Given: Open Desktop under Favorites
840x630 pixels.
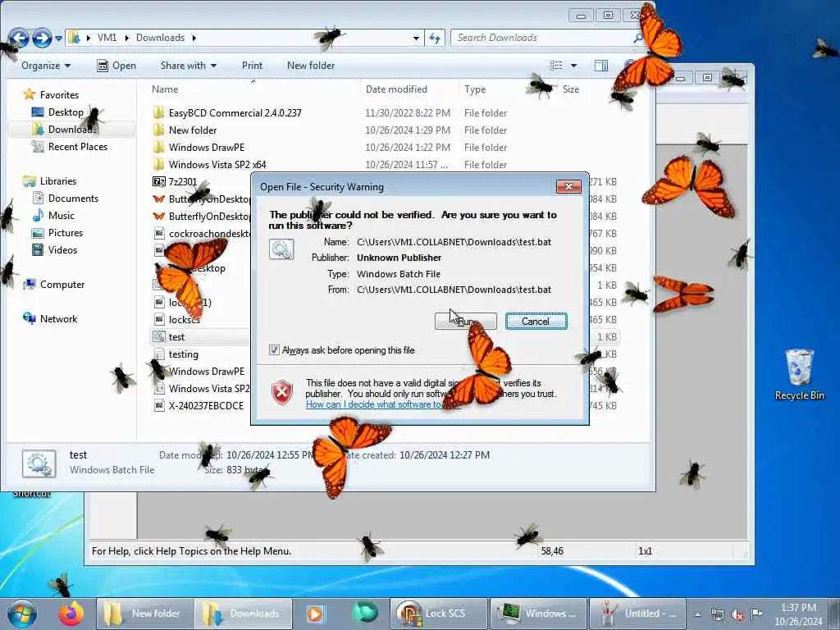Looking at the screenshot, I should (x=66, y=112).
